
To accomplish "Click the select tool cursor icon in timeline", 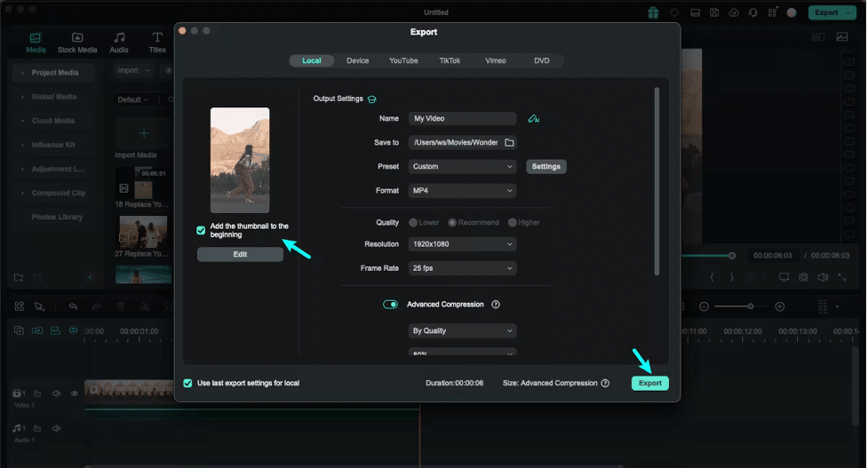I will [39, 305].
